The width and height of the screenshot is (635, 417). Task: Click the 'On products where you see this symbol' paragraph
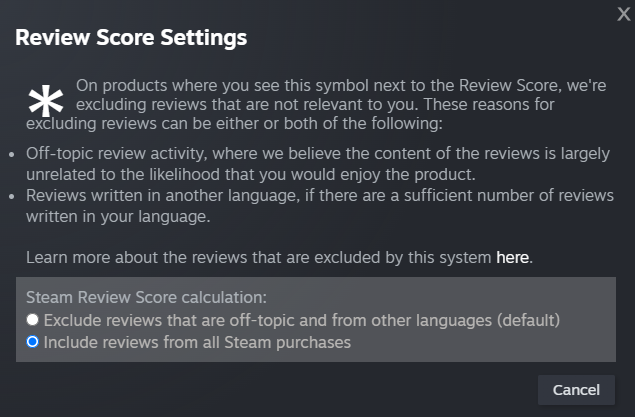point(316,104)
